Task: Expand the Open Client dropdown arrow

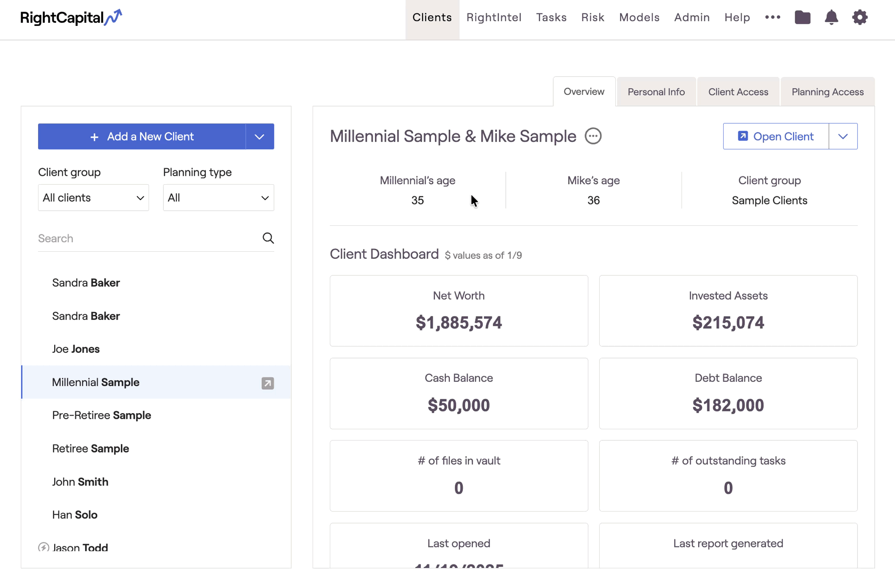Action: 843,136
